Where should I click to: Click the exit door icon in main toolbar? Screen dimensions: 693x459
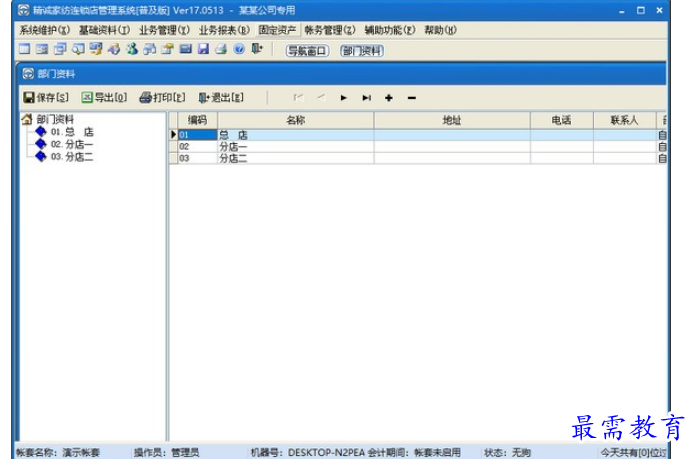point(257,49)
